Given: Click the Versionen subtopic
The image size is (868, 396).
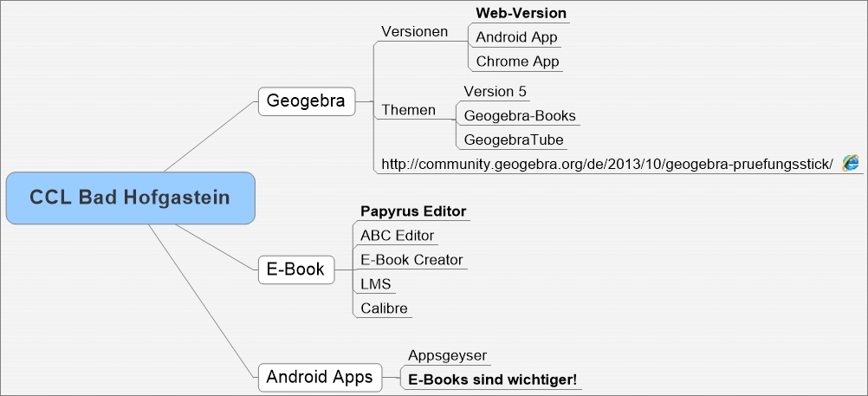Looking at the screenshot, I should pos(415,31).
